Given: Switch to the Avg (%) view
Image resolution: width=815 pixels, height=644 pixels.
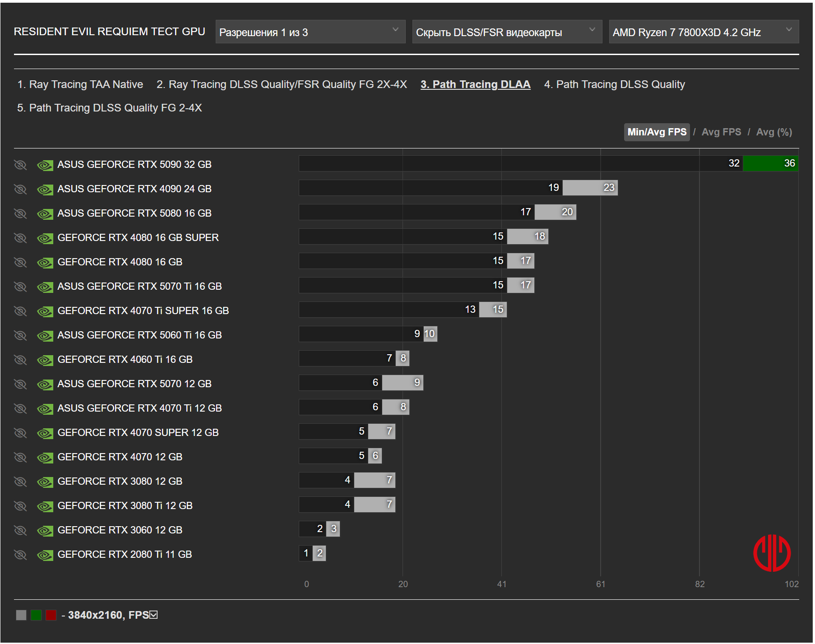Looking at the screenshot, I should pyautogui.click(x=774, y=132).
